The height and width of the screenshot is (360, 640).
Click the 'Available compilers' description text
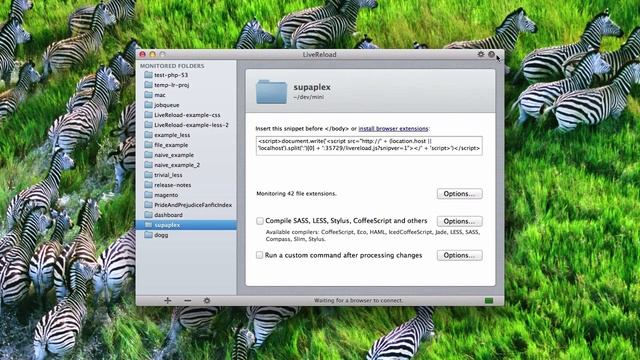pyautogui.click(x=373, y=236)
